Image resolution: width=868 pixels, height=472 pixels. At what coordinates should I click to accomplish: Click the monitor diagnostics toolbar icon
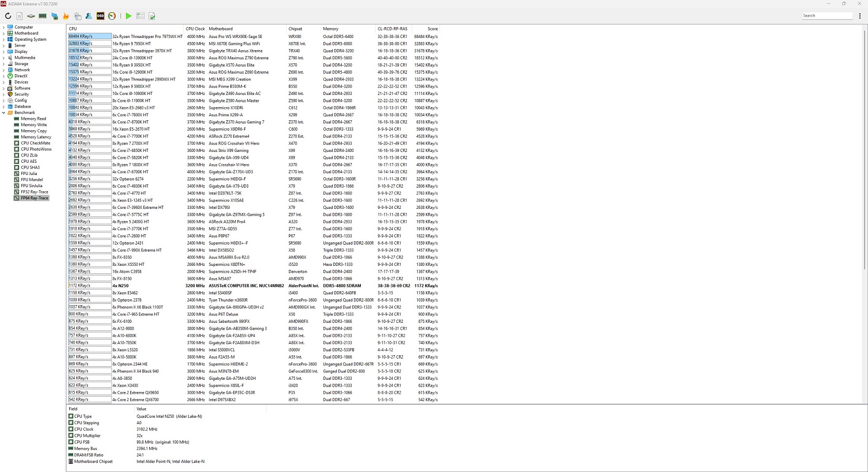[x=54, y=16]
